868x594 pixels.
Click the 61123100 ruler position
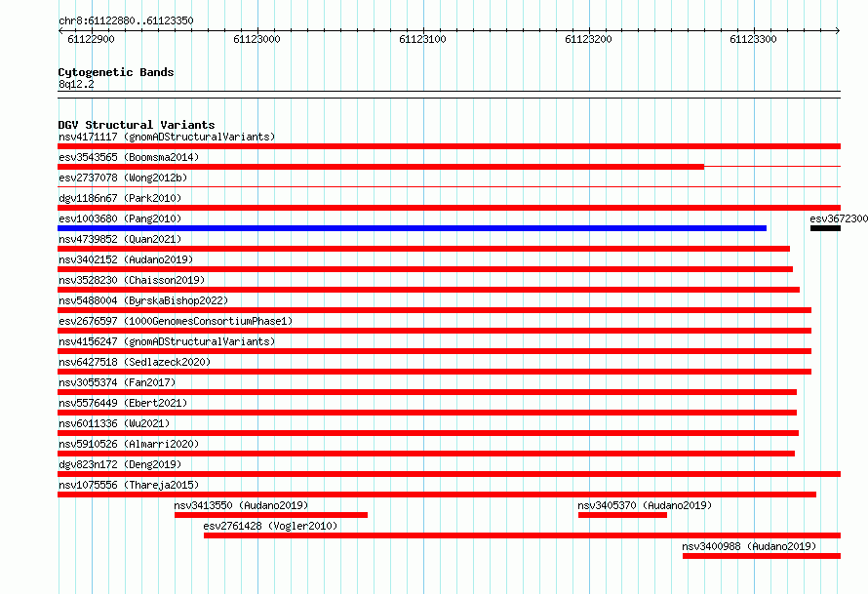coord(422,39)
